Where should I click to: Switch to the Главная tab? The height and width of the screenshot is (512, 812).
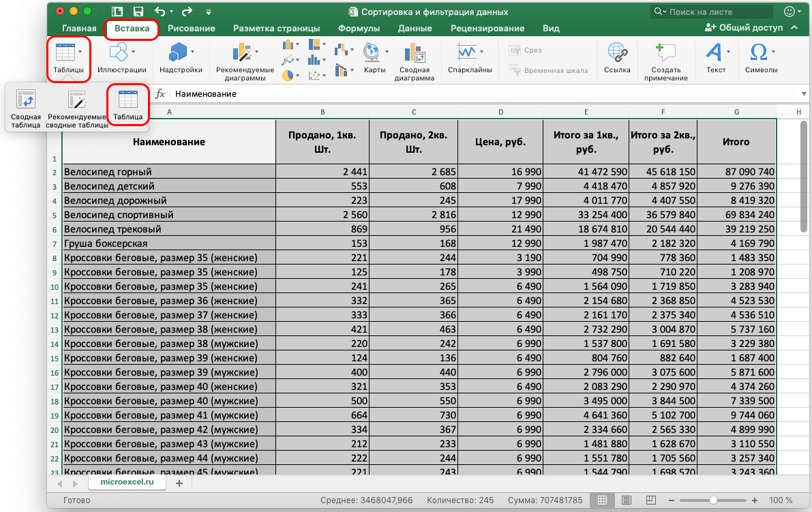(79, 28)
